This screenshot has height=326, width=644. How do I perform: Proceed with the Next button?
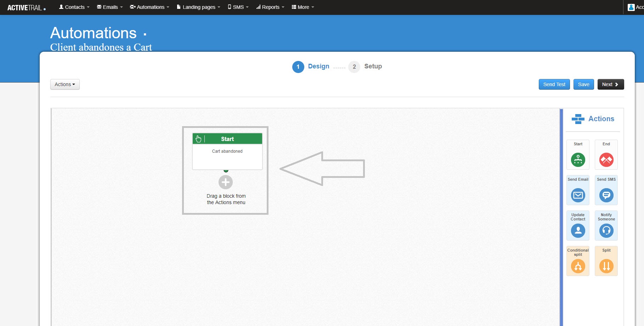(x=610, y=84)
